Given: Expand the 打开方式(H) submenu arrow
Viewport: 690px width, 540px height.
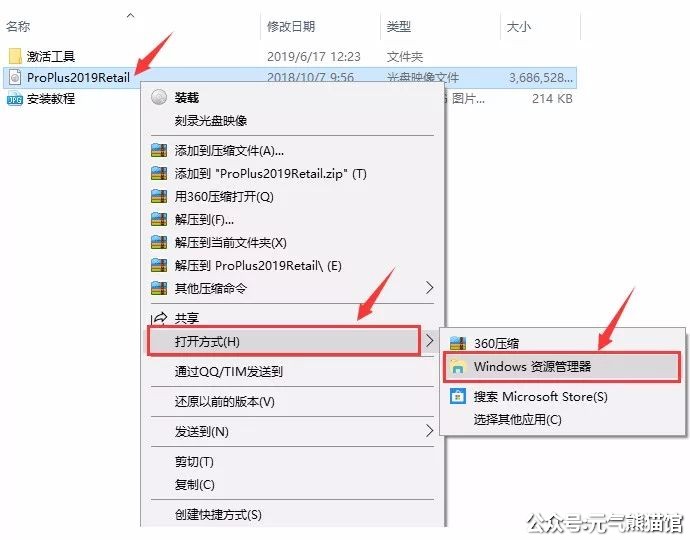Looking at the screenshot, I should pos(430,341).
